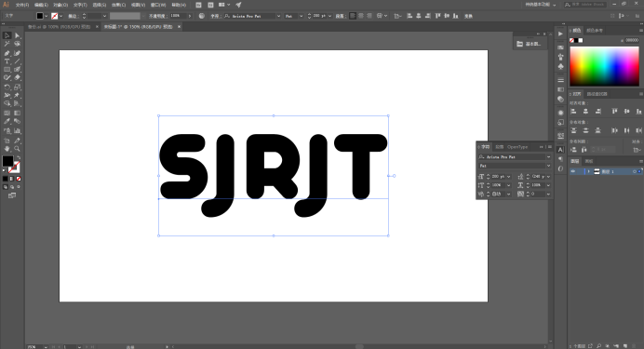Open the fill color dropdown in control bar
This screenshot has width=644, height=349.
[x=46, y=16]
